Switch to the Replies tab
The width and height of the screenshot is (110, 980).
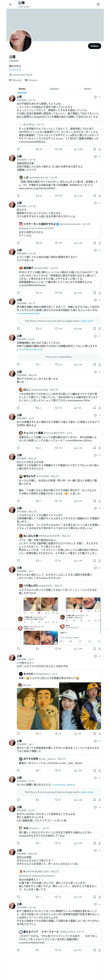pyautogui.click(x=55, y=89)
